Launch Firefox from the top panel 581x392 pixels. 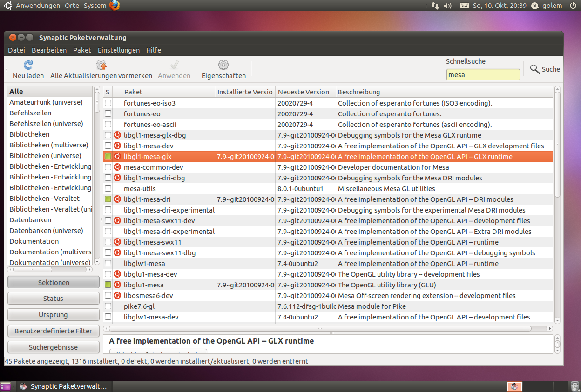pos(115,6)
